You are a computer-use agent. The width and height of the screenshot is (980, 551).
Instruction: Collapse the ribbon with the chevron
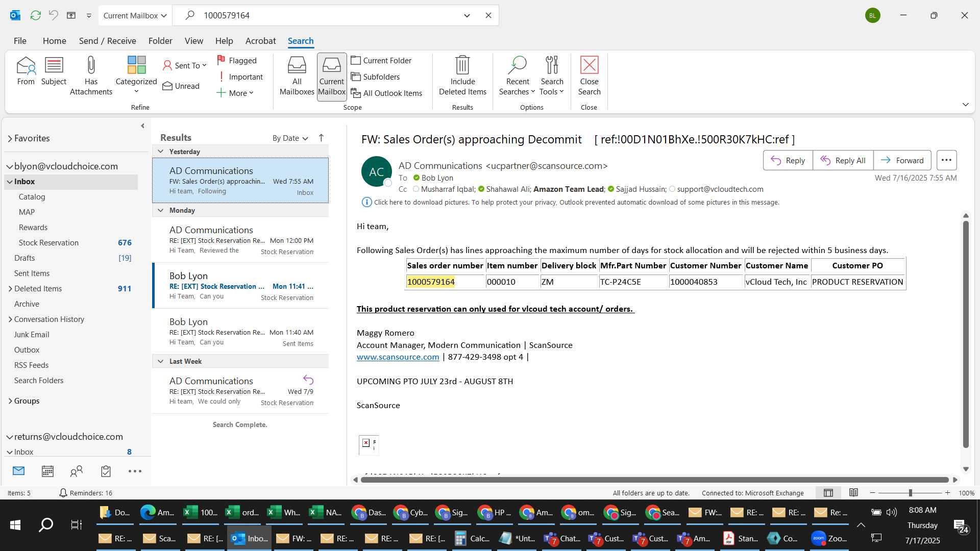coord(965,105)
